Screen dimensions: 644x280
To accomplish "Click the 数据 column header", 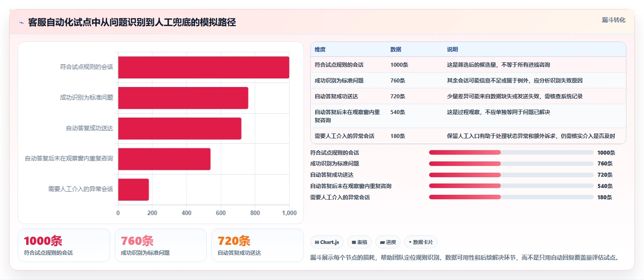I will [x=396, y=50].
